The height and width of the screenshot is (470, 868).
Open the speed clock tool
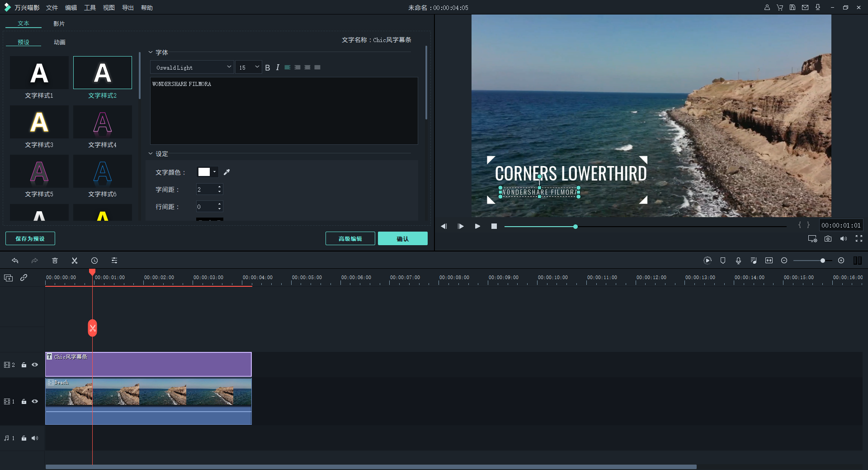pos(94,261)
